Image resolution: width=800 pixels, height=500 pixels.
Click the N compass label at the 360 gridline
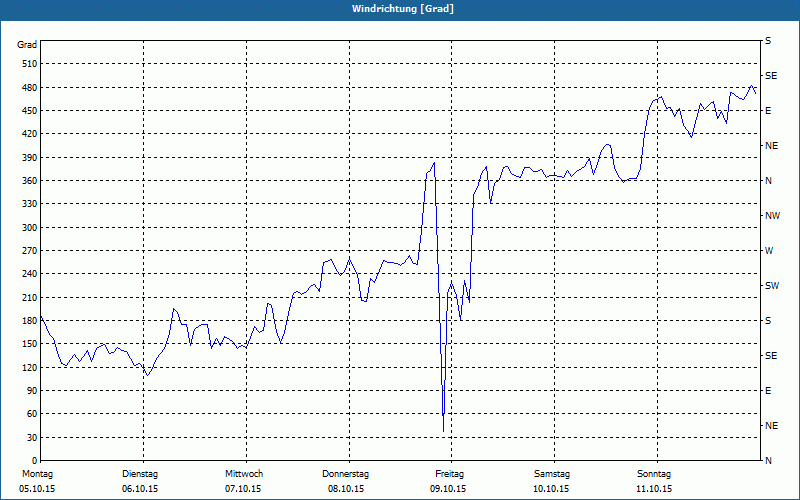pyautogui.click(x=768, y=181)
